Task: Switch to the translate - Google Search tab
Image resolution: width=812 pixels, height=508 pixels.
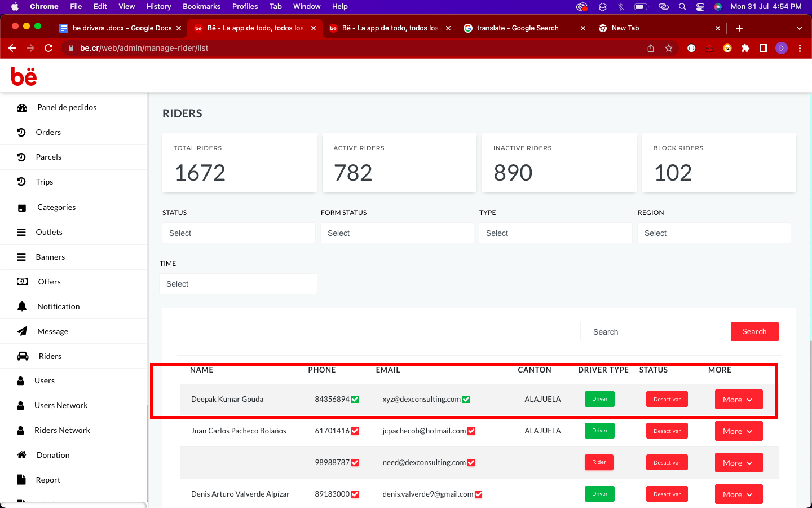Action: (x=517, y=28)
